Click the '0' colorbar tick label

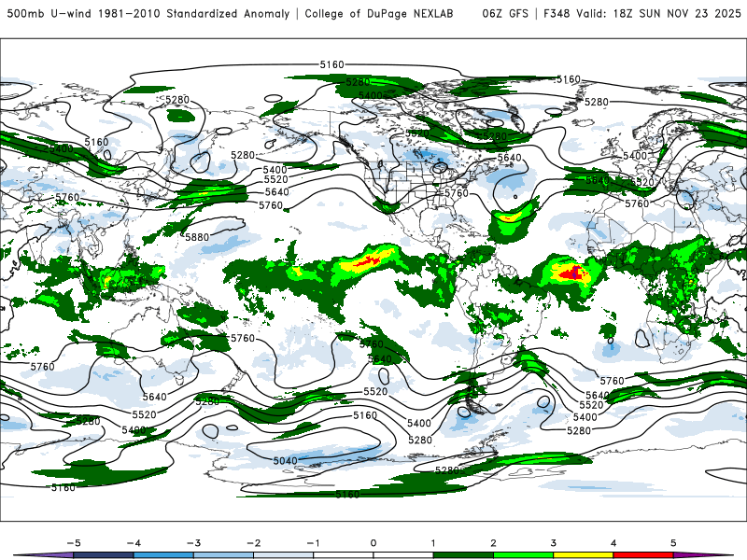coord(373,543)
